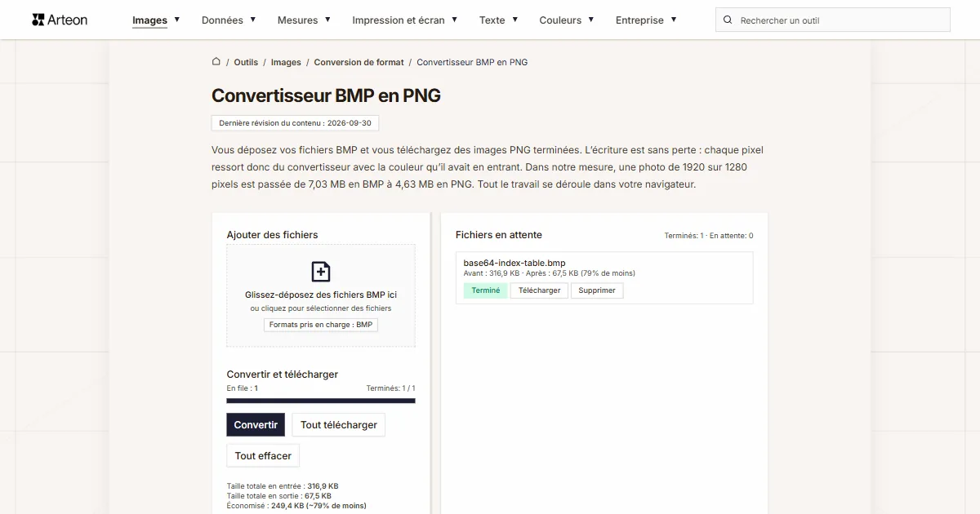Viewport: 980px width, 514px height.
Task: Click the add-file icon in drop zone
Action: tap(321, 272)
